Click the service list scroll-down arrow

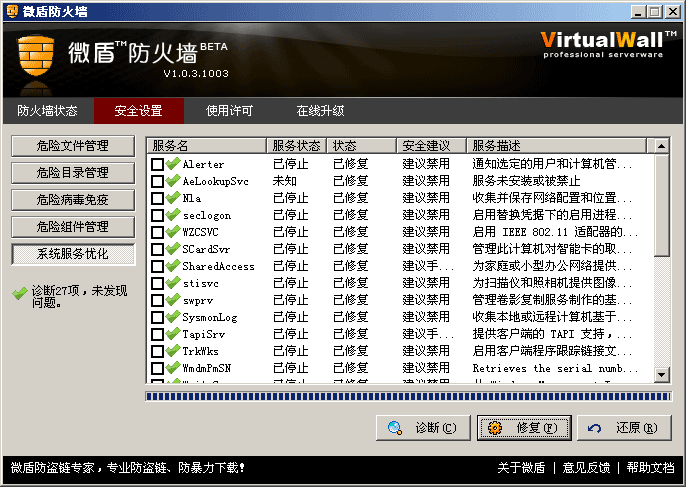pos(662,375)
